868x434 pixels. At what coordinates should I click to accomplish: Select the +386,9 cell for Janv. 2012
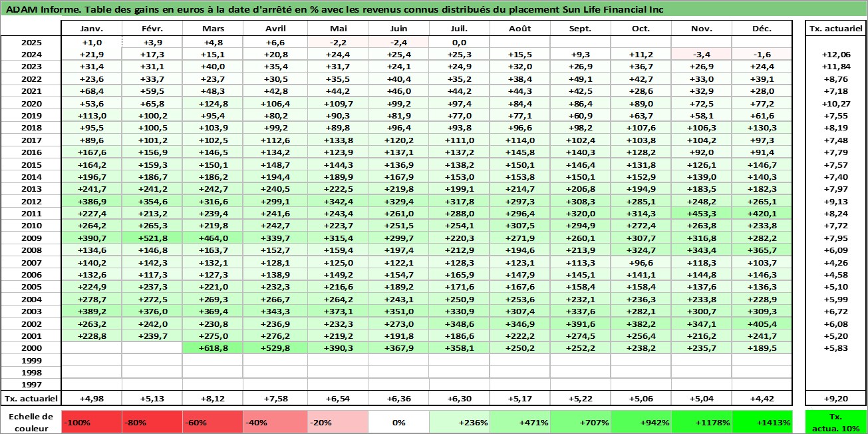click(91, 201)
